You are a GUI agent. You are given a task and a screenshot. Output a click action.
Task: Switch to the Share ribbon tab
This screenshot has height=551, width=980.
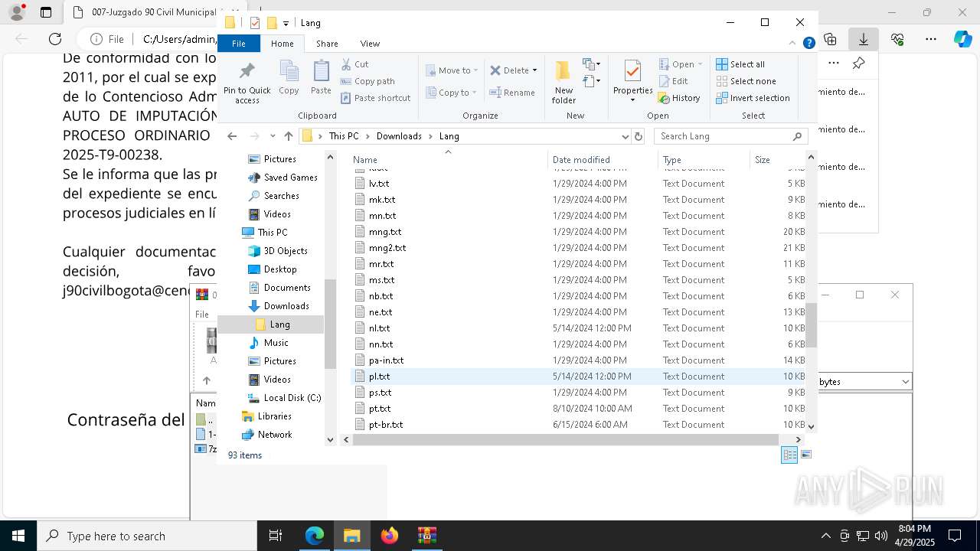coord(327,44)
